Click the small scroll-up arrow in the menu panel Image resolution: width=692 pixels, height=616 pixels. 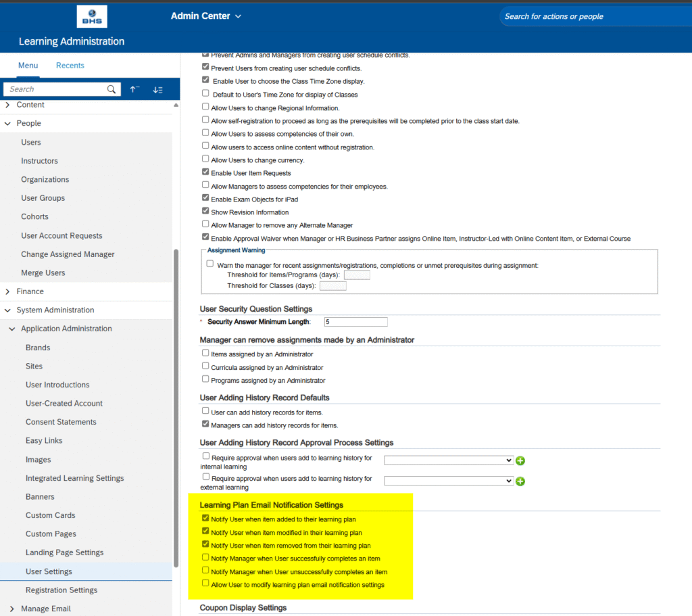coord(176,105)
